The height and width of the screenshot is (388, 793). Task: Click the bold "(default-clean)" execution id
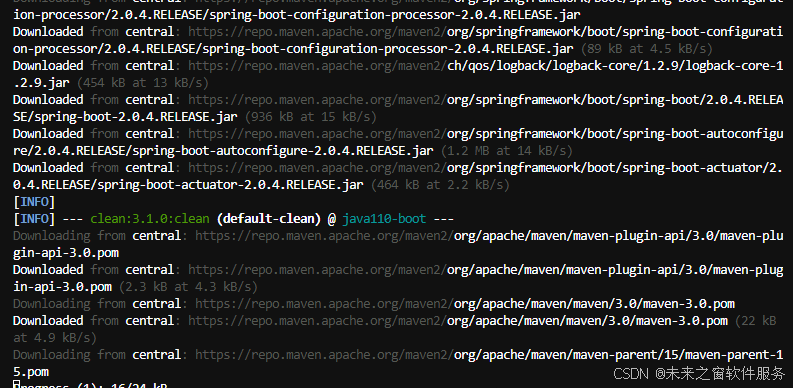[269, 219]
